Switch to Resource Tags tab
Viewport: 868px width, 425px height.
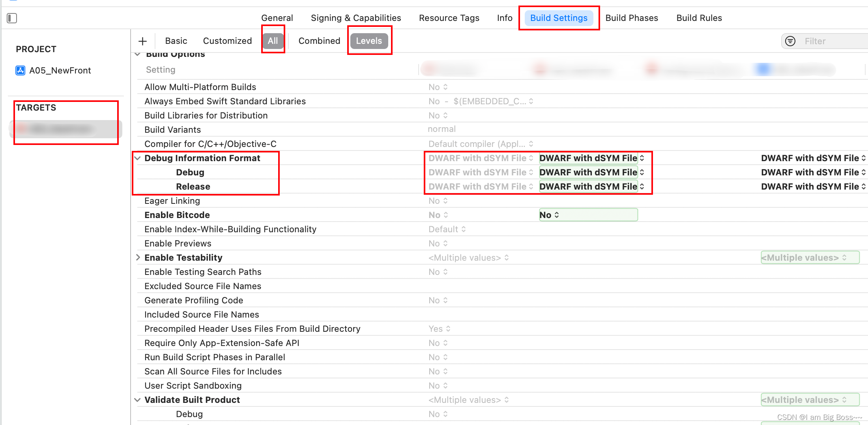coord(449,18)
